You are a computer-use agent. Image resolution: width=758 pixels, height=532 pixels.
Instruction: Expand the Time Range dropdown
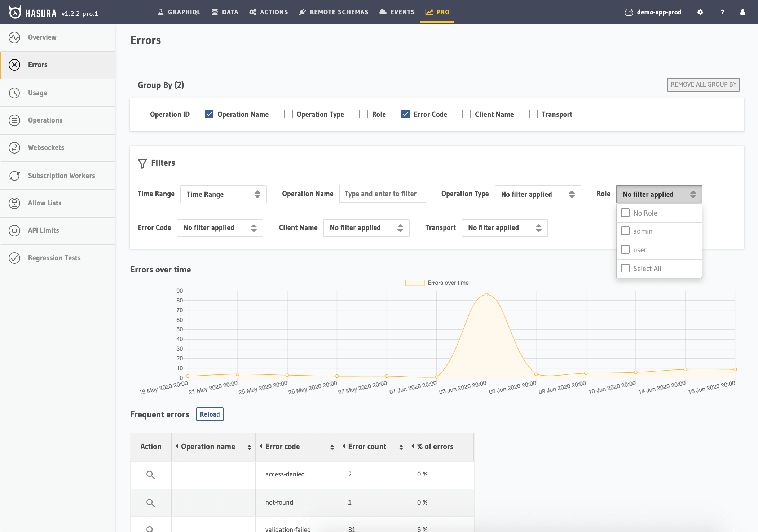[223, 194]
